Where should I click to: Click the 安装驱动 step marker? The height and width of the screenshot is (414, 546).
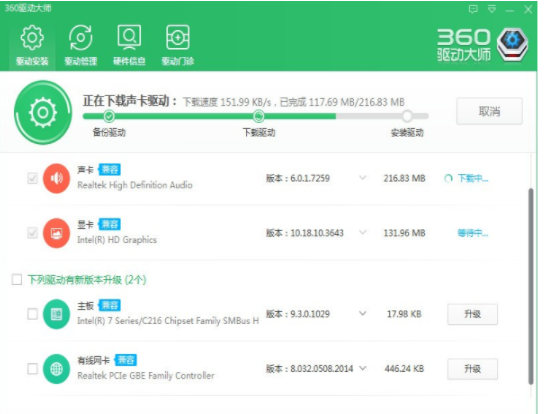[407, 116]
